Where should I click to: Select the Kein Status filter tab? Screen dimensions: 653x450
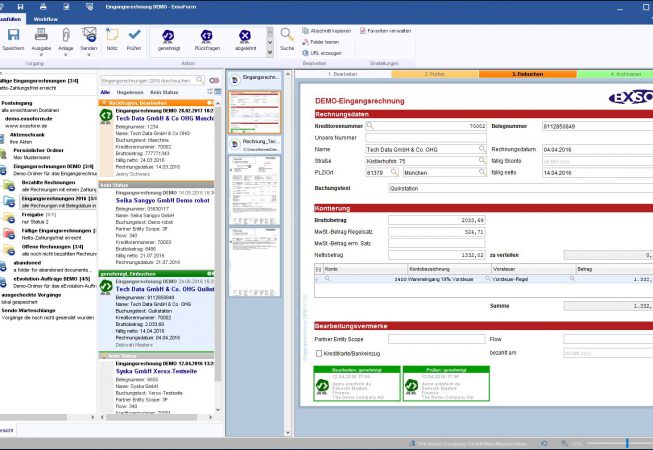164,92
